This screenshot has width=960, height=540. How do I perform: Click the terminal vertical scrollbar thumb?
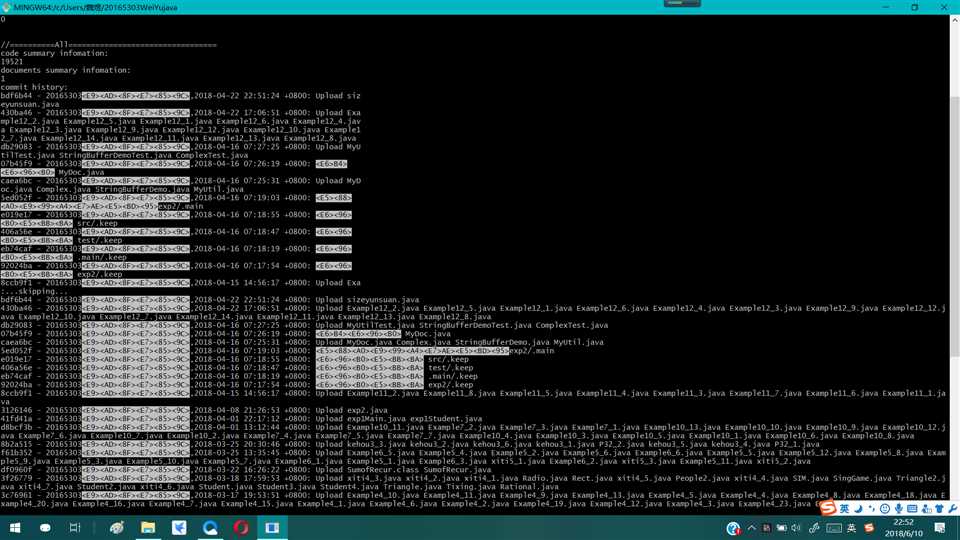pyautogui.click(x=954, y=225)
